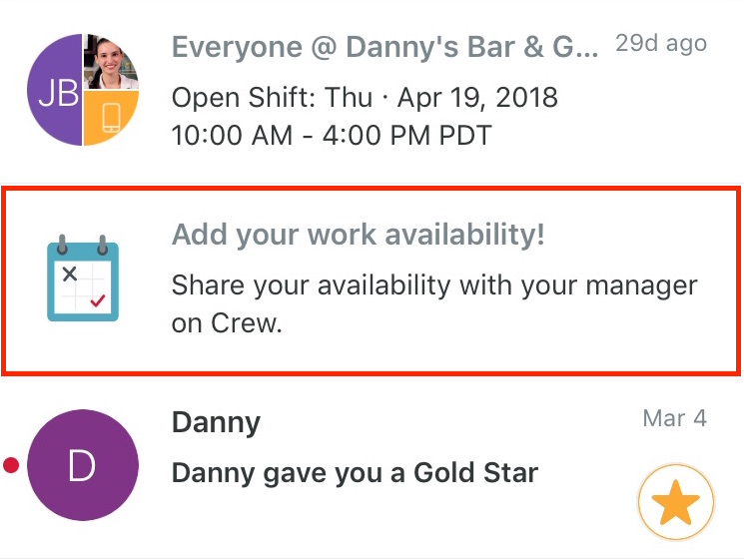
Task: Click the 29d ago timestamp
Action: (661, 44)
